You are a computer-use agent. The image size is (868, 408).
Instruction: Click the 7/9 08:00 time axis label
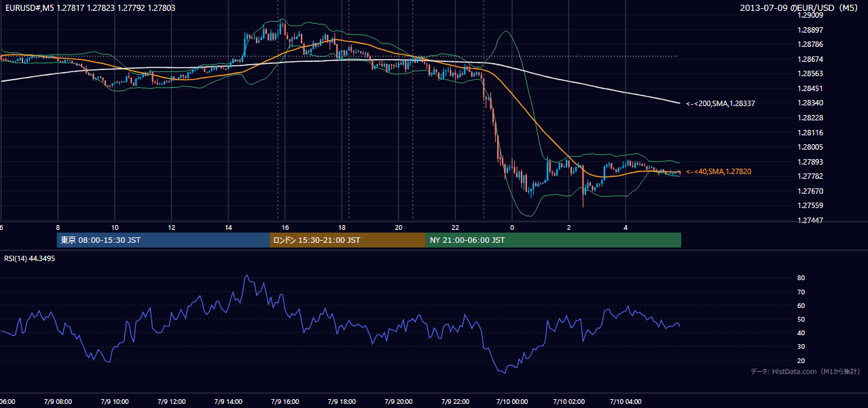(x=58, y=401)
